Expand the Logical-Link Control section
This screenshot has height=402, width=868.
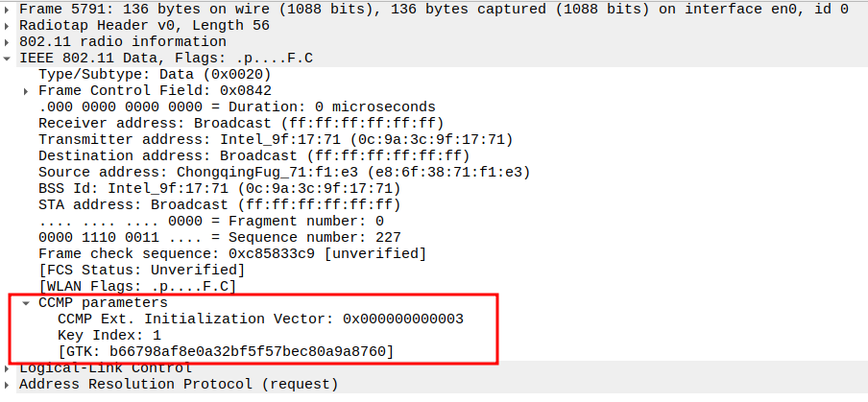(9, 367)
